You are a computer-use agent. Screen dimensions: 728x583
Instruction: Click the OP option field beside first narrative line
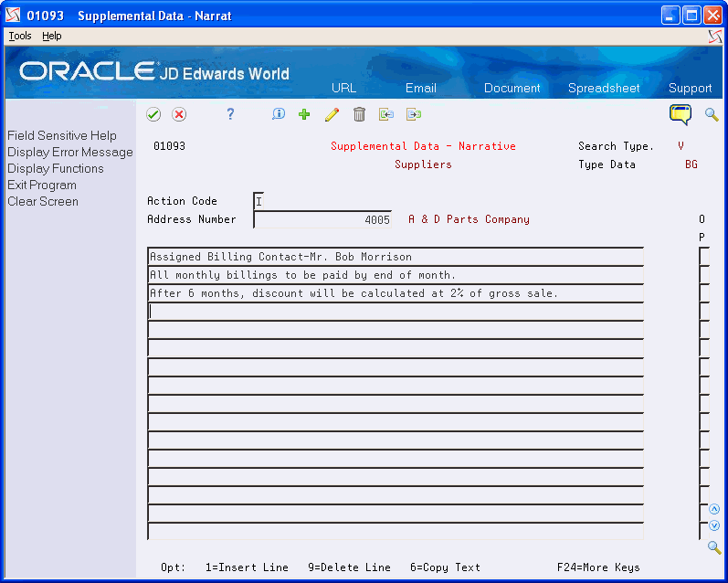coord(704,257)
